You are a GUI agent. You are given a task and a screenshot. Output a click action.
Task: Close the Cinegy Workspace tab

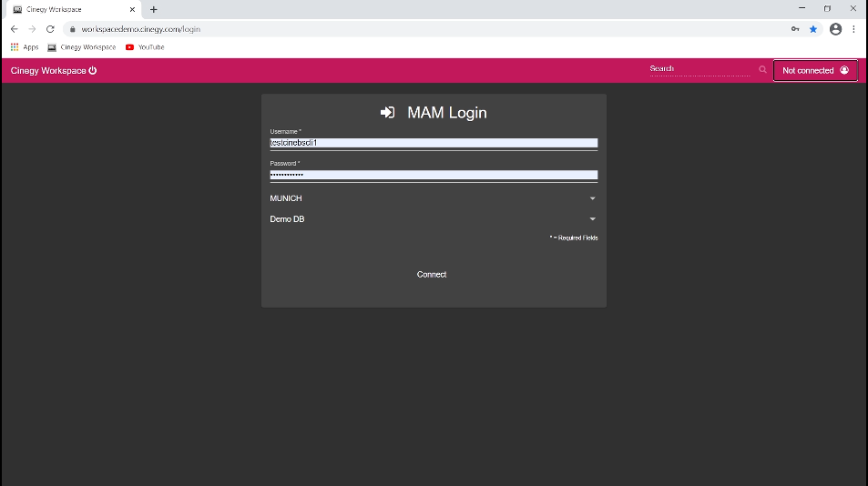coord(132,9)
